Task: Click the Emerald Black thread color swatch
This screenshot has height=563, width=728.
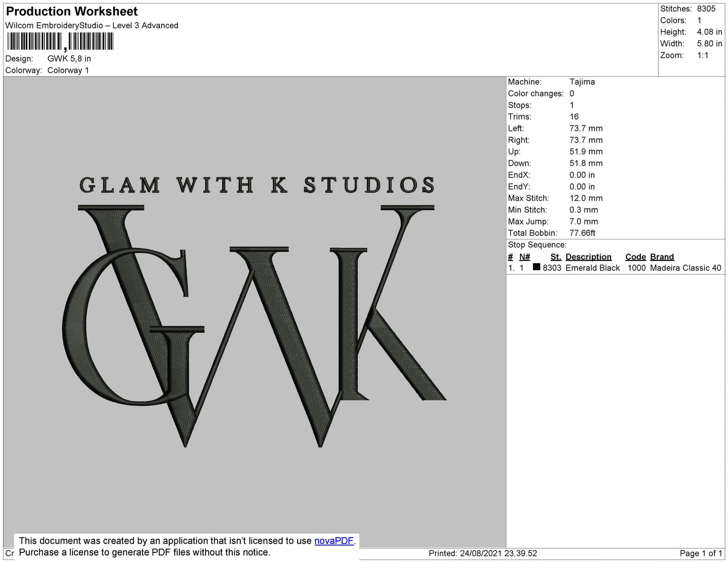Action: [537, 267]
